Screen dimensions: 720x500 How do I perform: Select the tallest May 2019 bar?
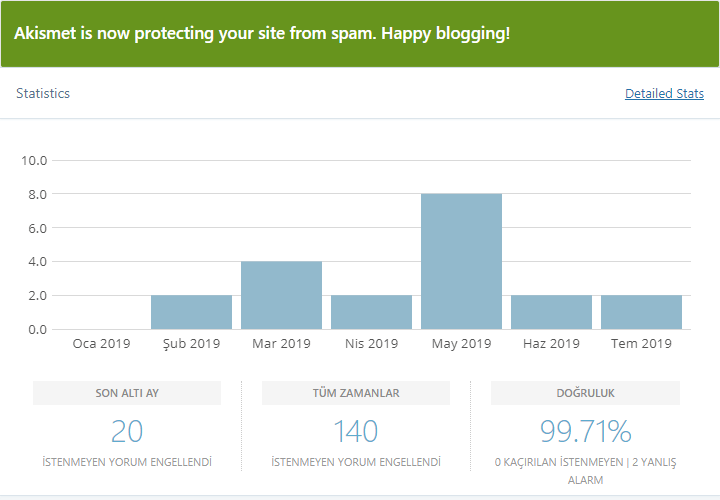pyautogui.click(x=461, y=261)
